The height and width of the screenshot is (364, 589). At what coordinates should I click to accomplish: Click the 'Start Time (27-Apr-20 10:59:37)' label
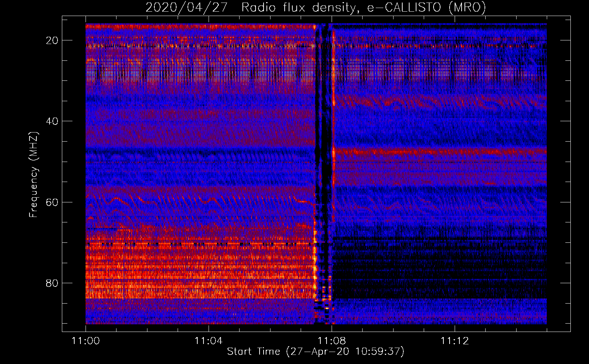[316, 352]
